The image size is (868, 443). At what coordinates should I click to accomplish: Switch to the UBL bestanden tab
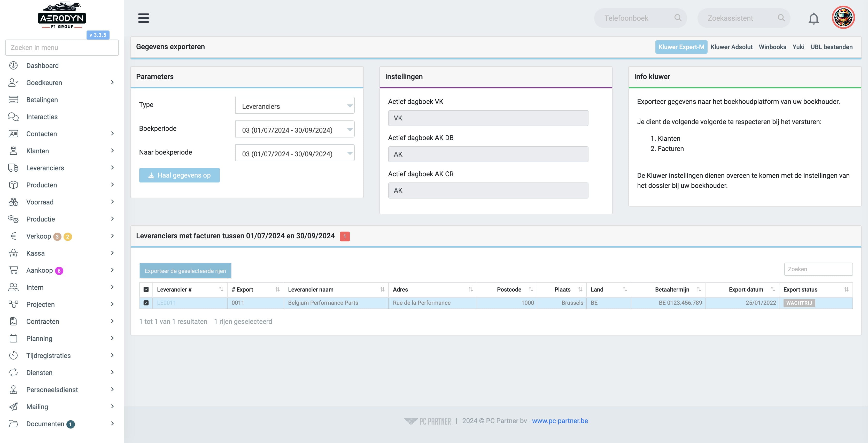coord(831,47)
